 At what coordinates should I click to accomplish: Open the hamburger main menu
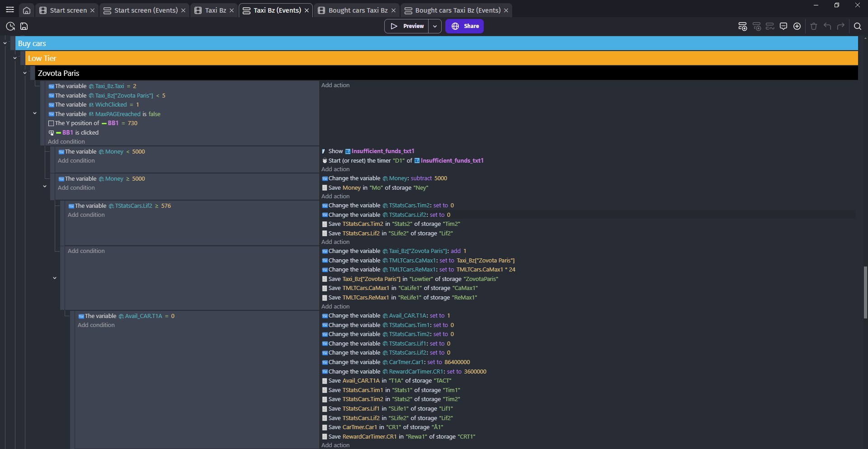click(x=10, y=10)
